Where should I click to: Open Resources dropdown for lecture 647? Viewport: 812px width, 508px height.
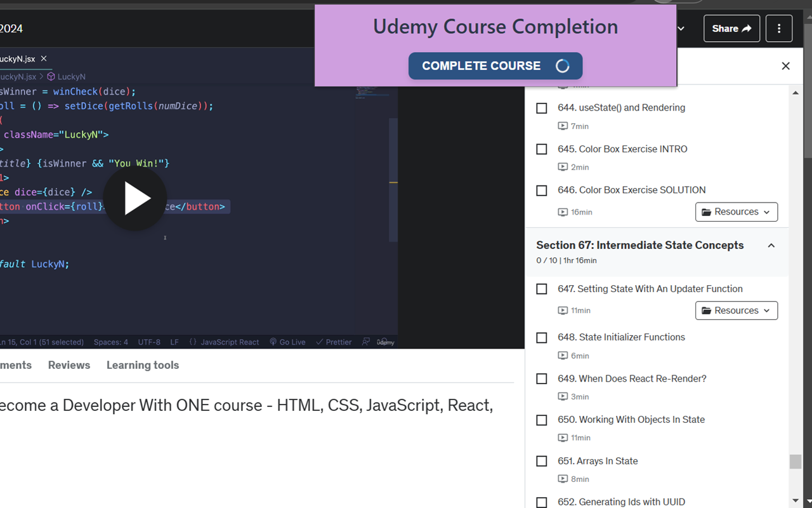click(737, 311)
